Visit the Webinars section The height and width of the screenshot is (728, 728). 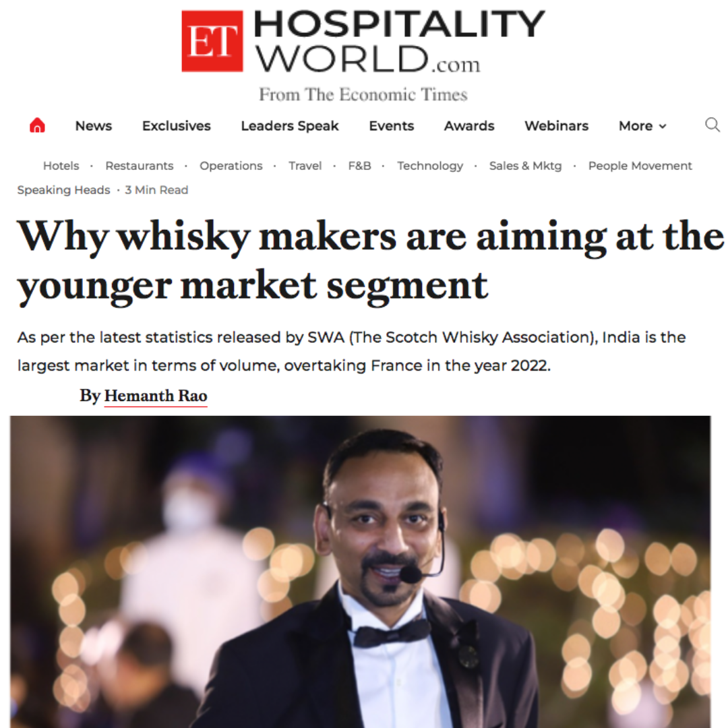click(556, 126)
